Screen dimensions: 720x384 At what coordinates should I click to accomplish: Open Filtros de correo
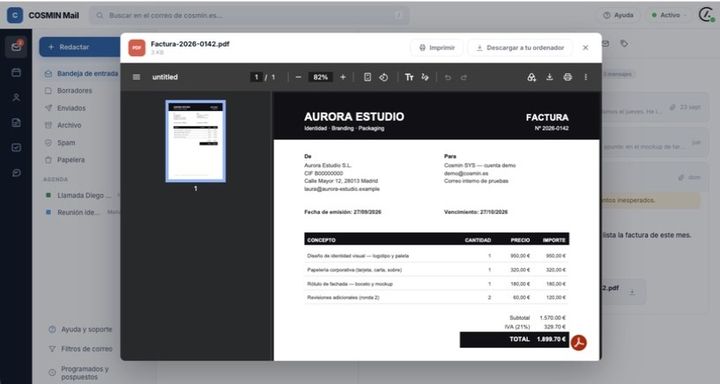[81, 349]
